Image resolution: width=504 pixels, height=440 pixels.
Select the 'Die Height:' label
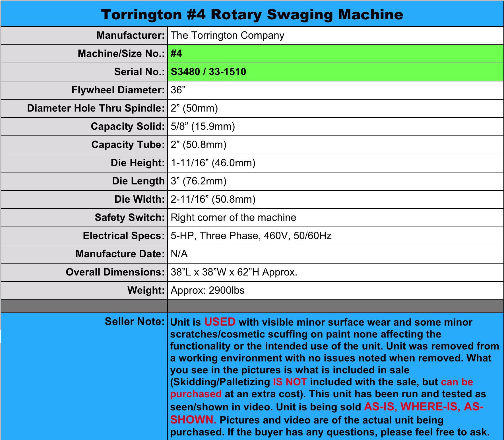pyautogui.click(x=138, y=163)
